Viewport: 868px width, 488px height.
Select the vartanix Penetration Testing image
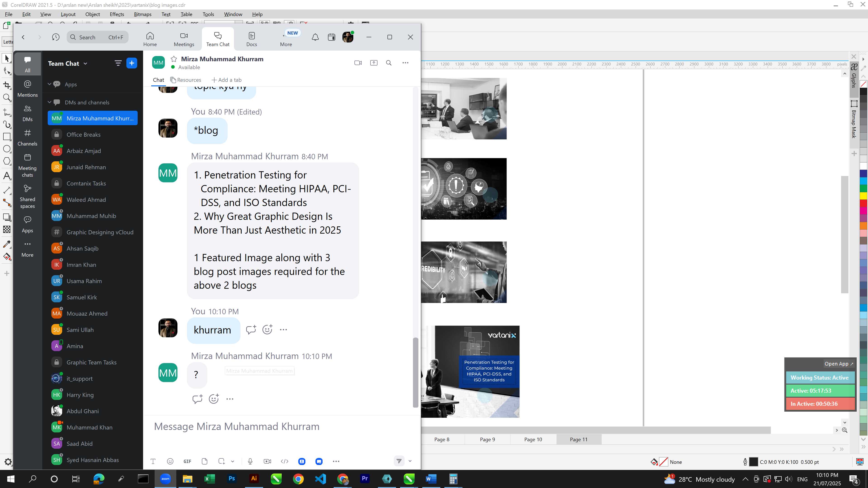[470, 371]
